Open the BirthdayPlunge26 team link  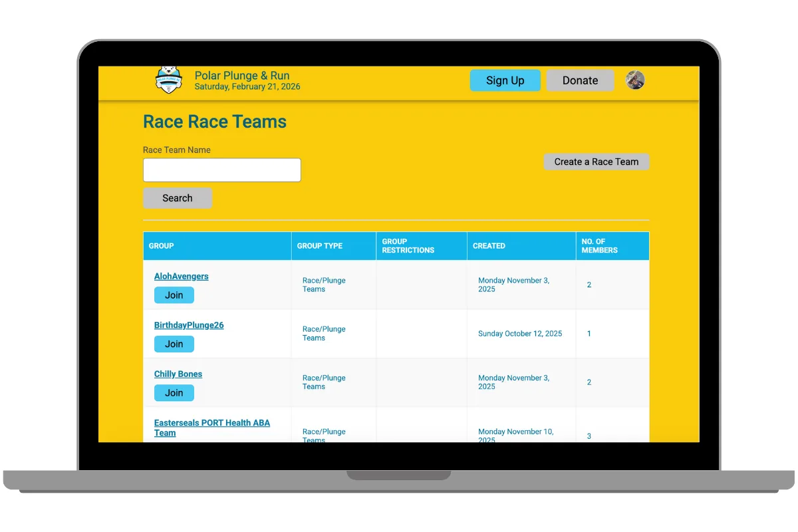point(189,325)
